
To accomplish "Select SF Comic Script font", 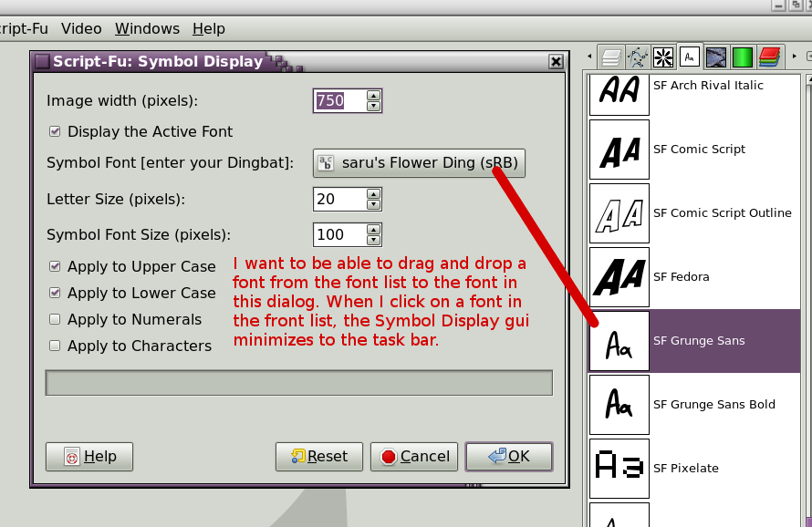I will pos(694,150).
